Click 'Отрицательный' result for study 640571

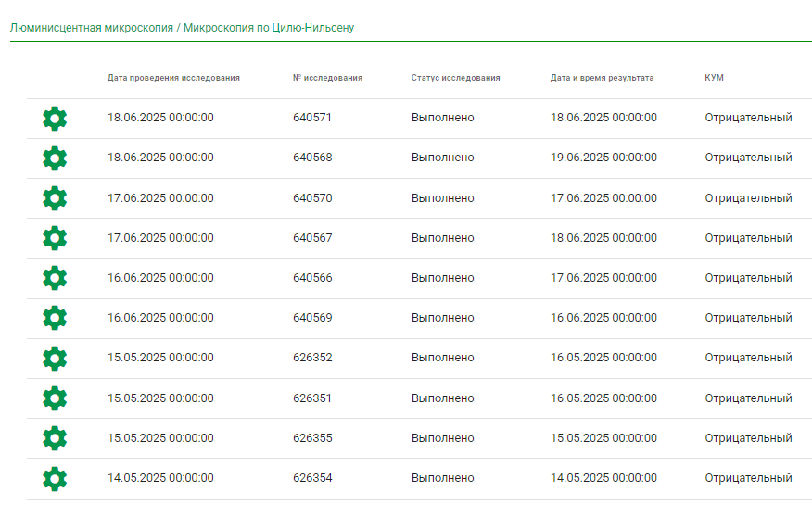(748, 118)
